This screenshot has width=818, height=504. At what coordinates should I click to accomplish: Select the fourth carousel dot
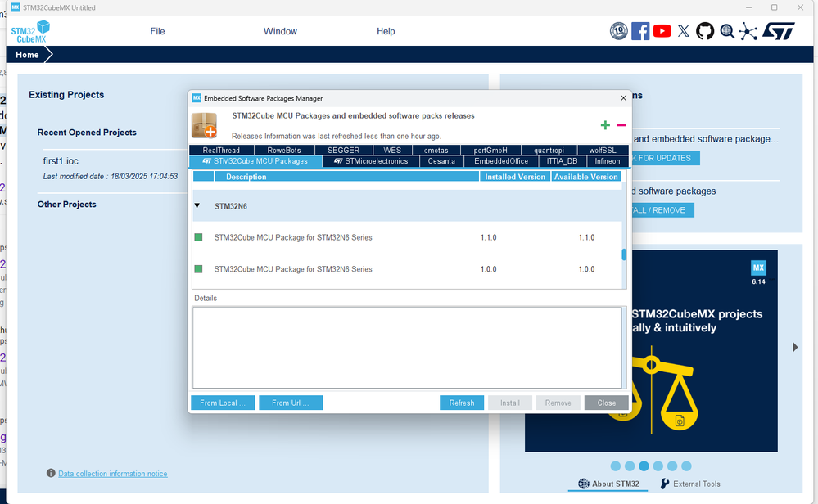pos(658,466)
